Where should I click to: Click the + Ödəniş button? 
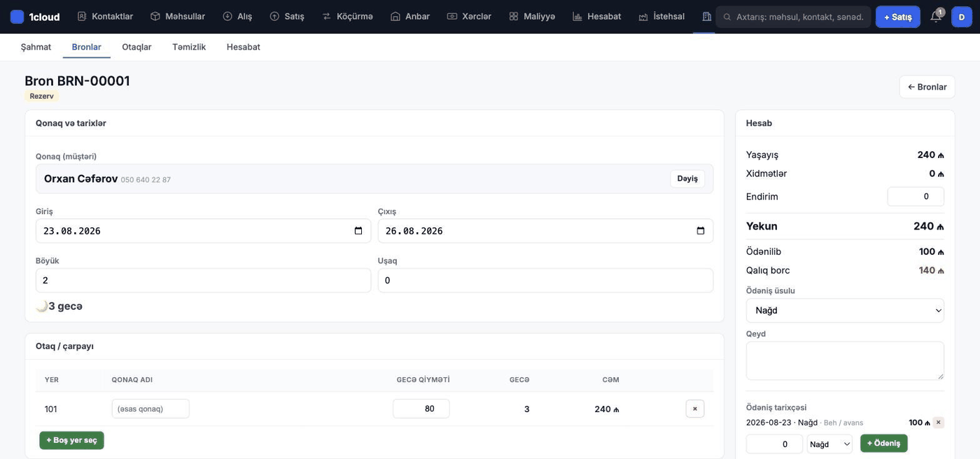tap(883, 443)
